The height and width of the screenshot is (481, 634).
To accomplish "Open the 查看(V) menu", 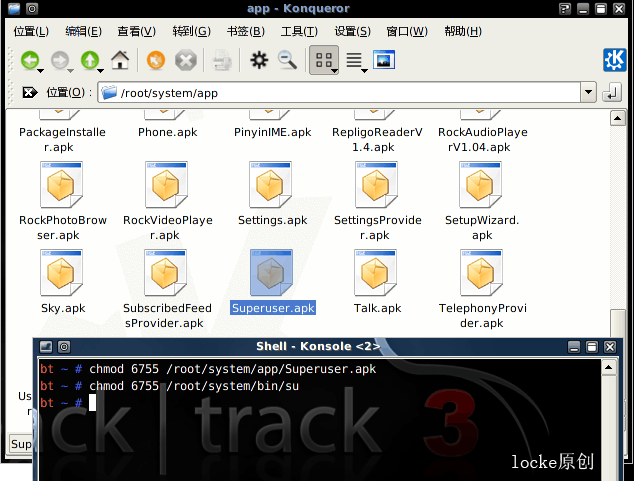I will tap(136, 31).
